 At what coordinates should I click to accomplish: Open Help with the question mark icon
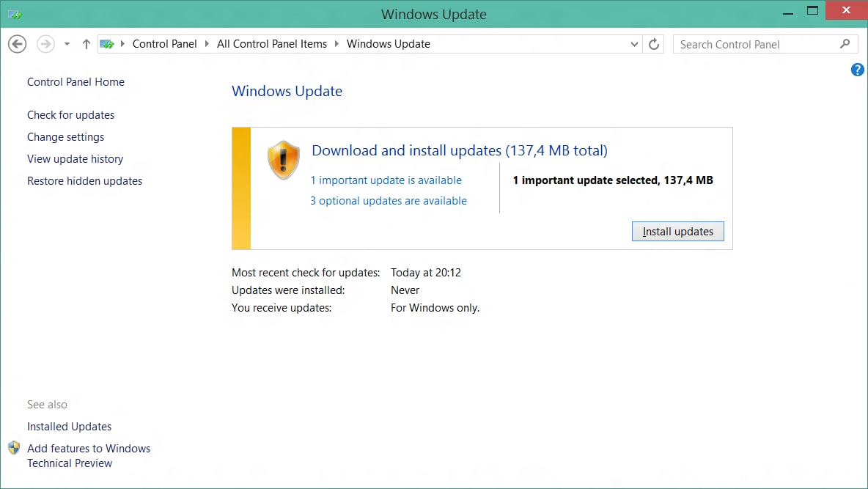tap(858, 70)
